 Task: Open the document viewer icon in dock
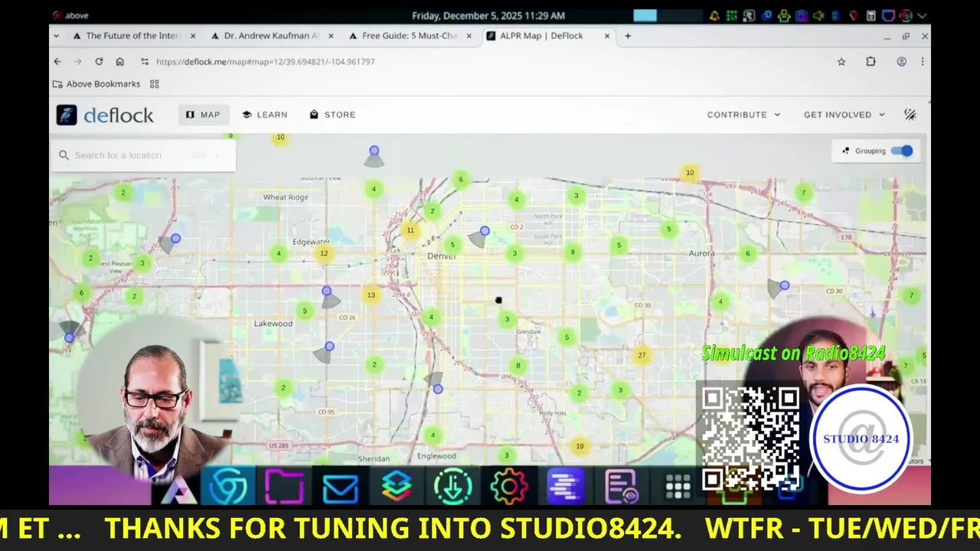pos(622,487)
